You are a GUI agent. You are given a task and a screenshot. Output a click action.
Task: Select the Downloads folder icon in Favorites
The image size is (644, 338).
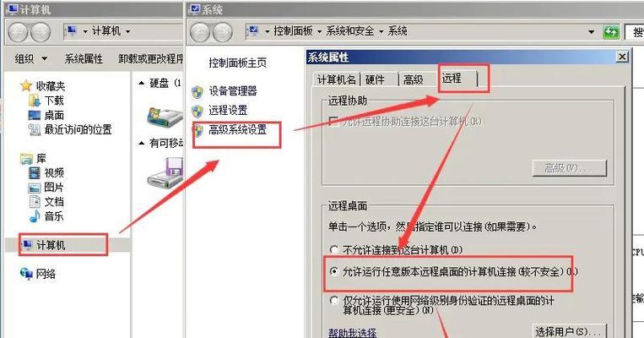34,101
